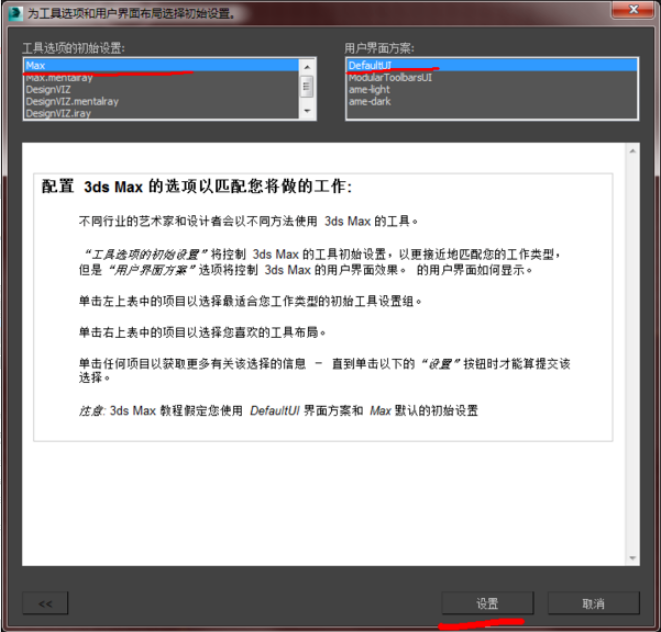Select DefaultUI interface scheme
Image resolution: width=661 pixels, height=632 pixels.
coord(492,65)
